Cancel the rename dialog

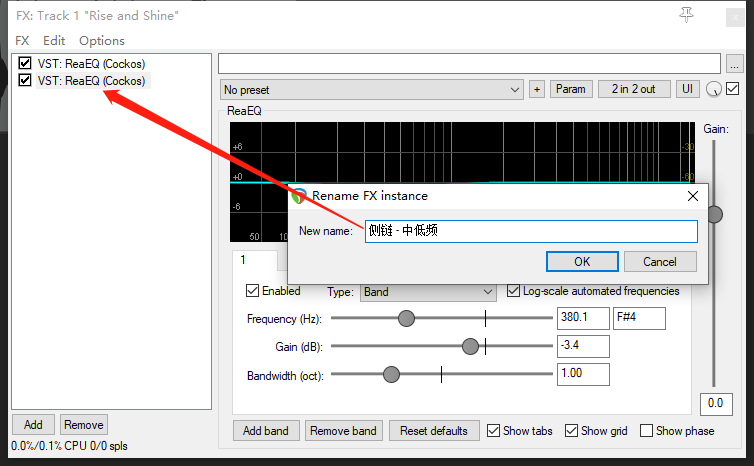coord(660,262)
